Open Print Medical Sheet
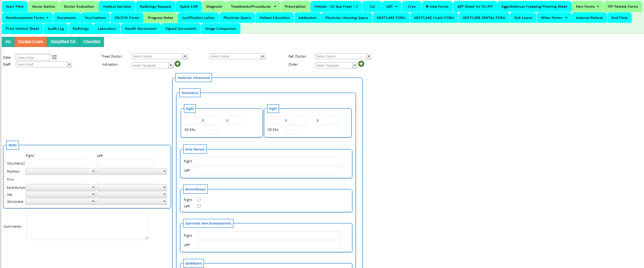Screen dimensions: 644x268 click(x=22, y=29)
